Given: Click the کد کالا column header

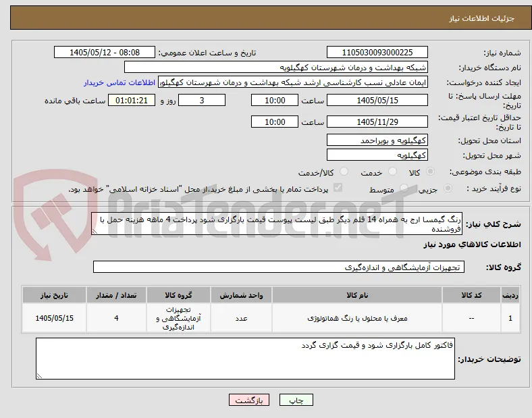Looking at the screenshot, I should 471,295.
